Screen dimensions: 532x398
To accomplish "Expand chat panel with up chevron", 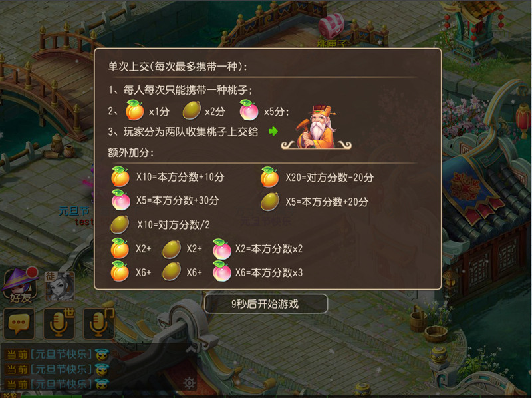I will click(191, 349).
